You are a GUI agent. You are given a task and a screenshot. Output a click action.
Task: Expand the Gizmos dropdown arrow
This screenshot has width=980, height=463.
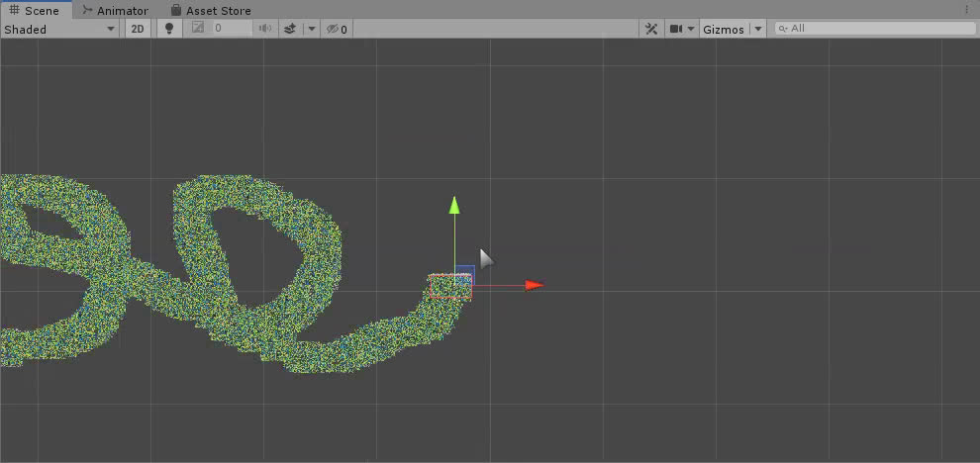tap(758, 29)
